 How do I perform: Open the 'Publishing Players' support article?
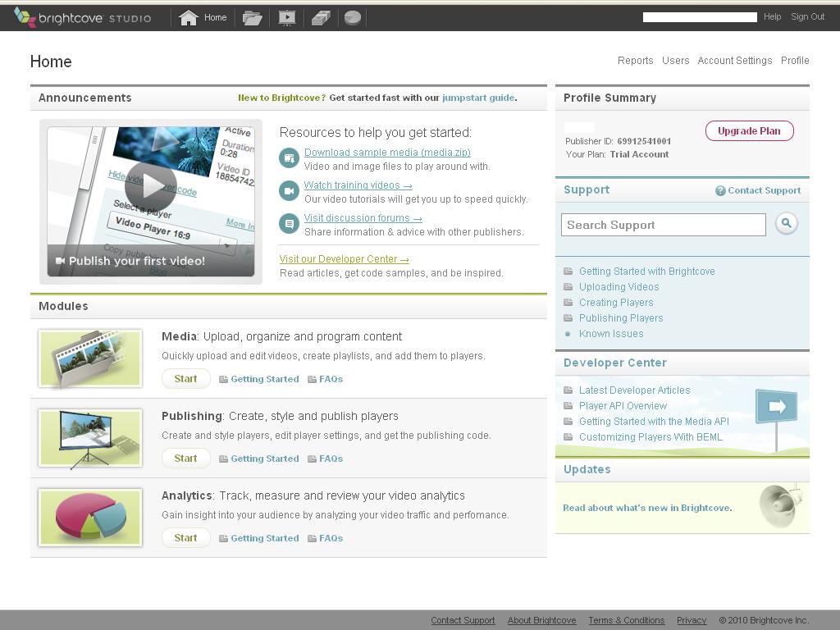point(621,317)
